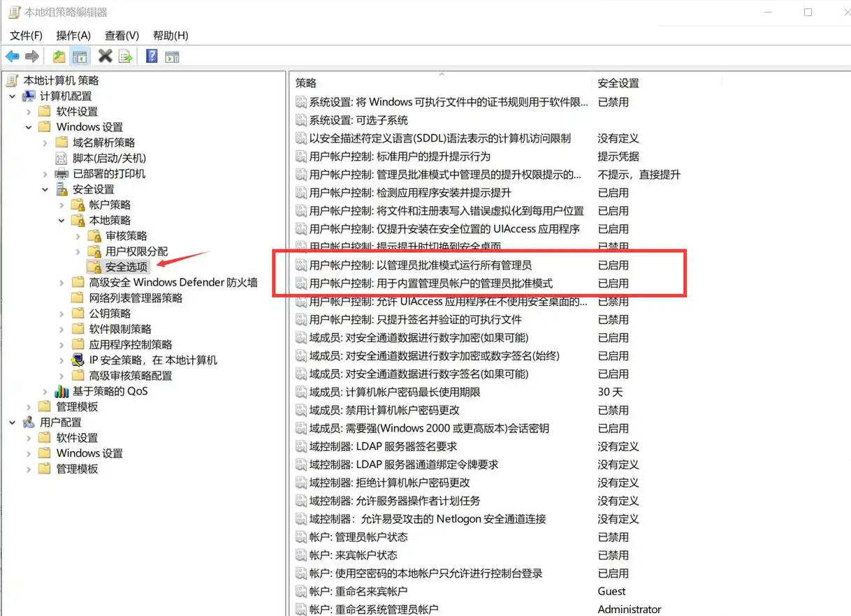
Task: Select 安全选项 in the tree
Action: coord(126,267)
